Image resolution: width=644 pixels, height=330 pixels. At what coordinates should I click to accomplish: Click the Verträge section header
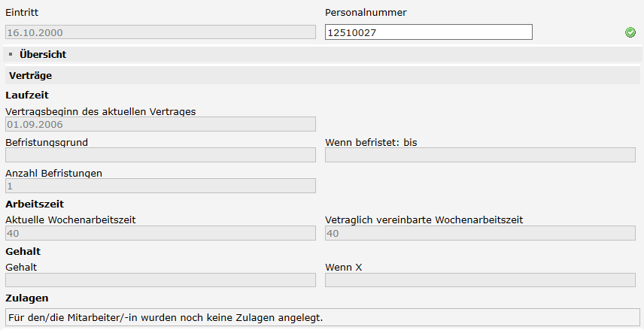30,75
